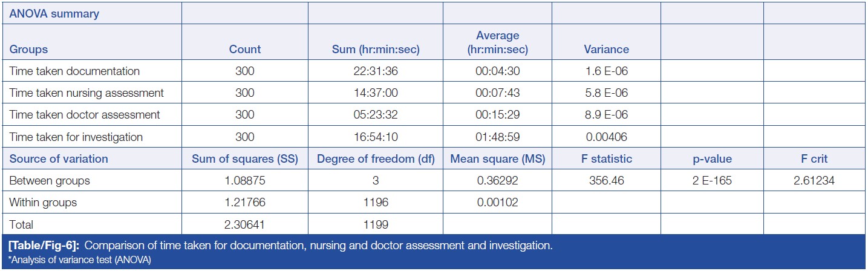Click the 'Degree of freedom (df)' header
Screen dimensions: 868x271
[x=375, y=159]
